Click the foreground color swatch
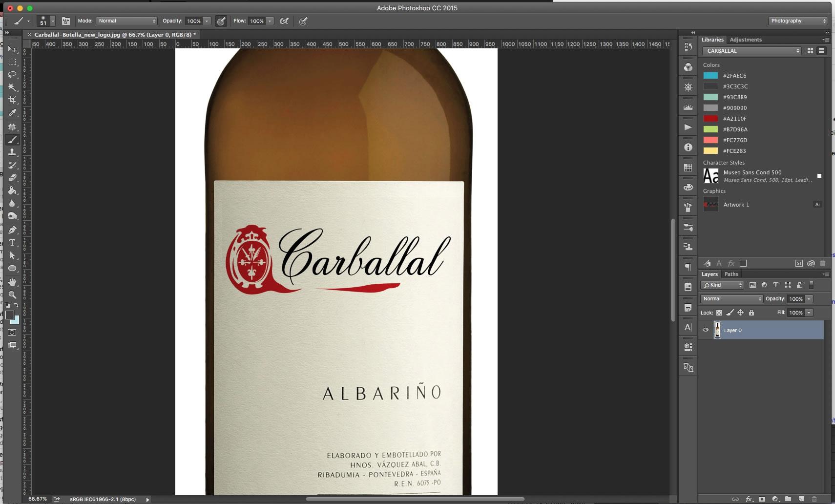The image size is (835, 504). coord(9,315)
